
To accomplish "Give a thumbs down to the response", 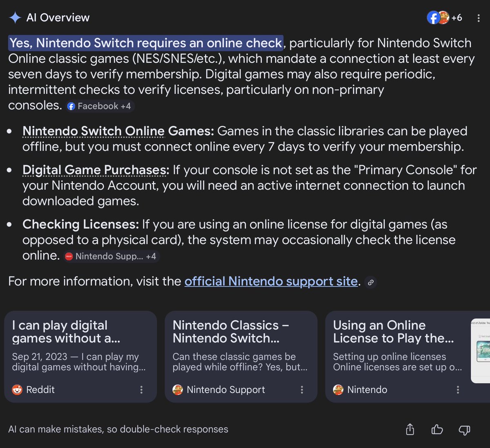I will point(464,430).
